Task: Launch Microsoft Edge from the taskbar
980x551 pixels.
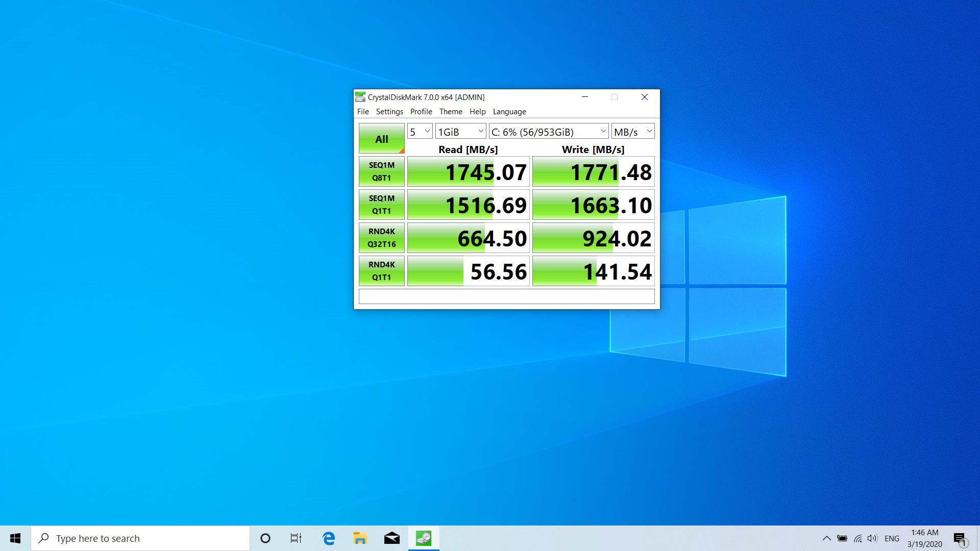Action: [x=329, y=538]
